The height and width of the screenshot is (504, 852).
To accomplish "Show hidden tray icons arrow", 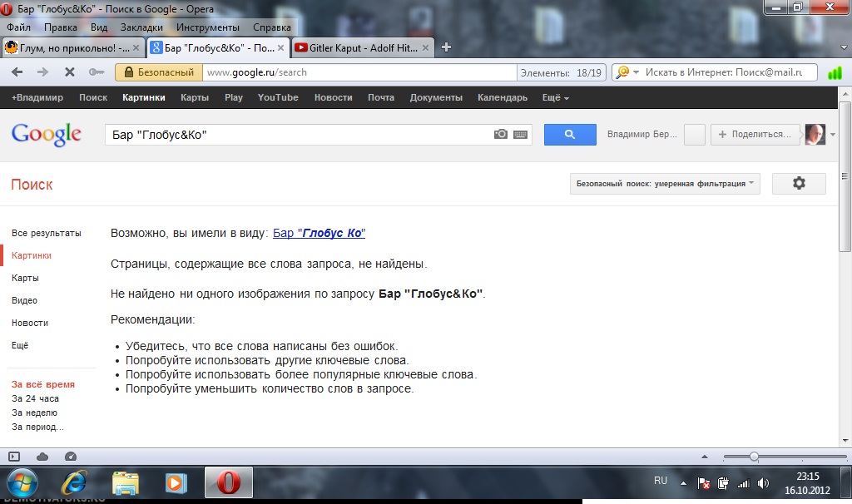I will point(684,483).
